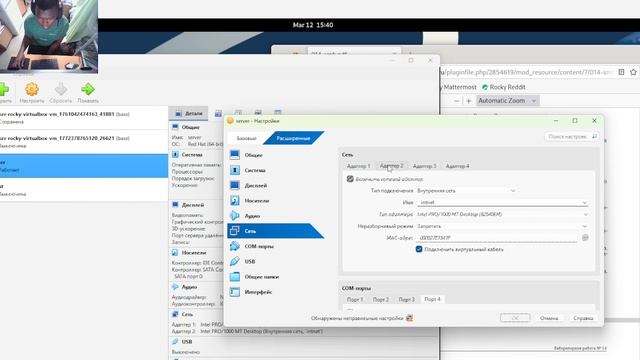Viewport: 640px width, 360px height.
Task: Select Адаптер 4 tab
Action: [458, 166]
